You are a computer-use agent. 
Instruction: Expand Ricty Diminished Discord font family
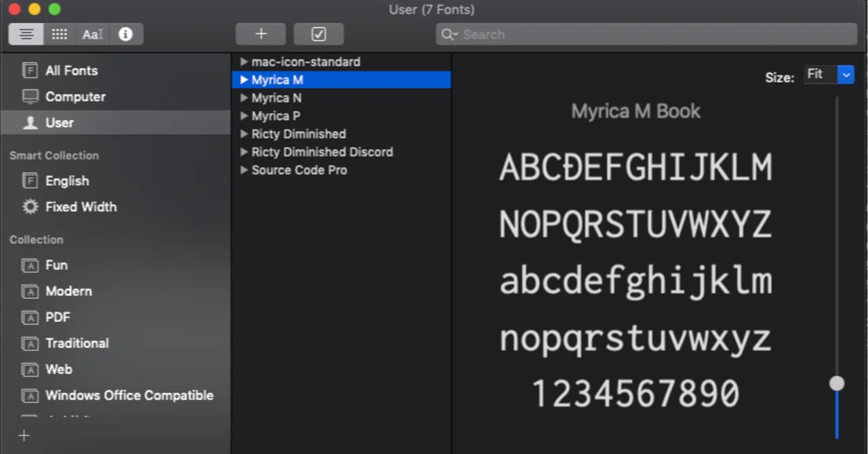(244, 152)
